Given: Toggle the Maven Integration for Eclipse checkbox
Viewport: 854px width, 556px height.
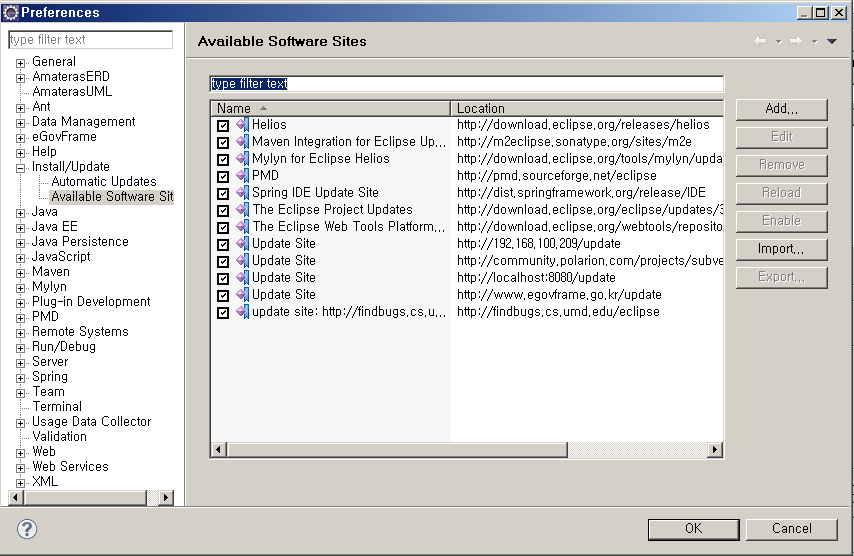Looking at the screenshot, I should (x=223, y=143).
